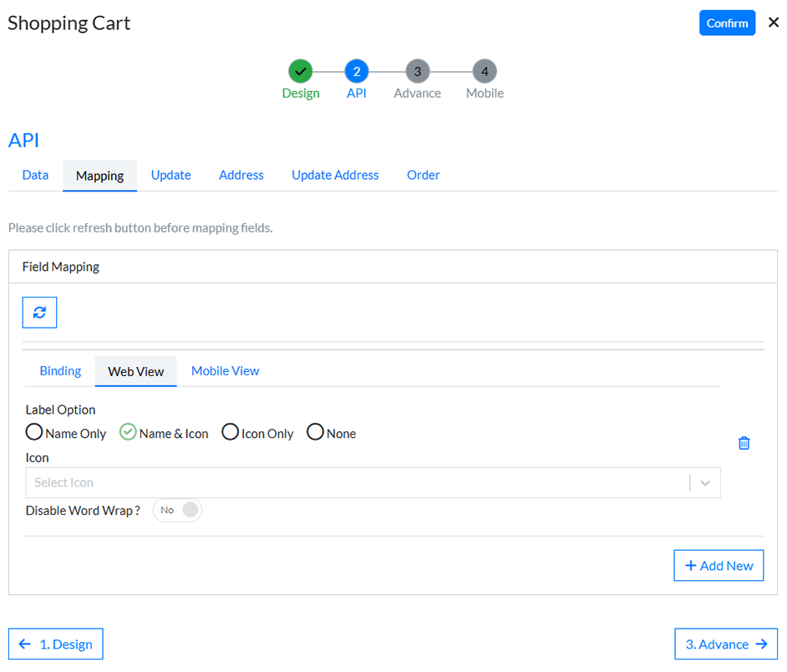Select the API step 2 circle
The width and height of the screenshot is (787, 672).
pyautogui.click(x=357, y=72)
